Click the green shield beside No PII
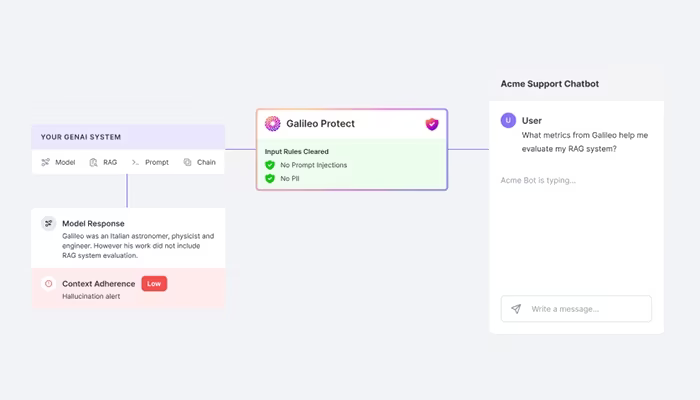 tap(270, 178)
